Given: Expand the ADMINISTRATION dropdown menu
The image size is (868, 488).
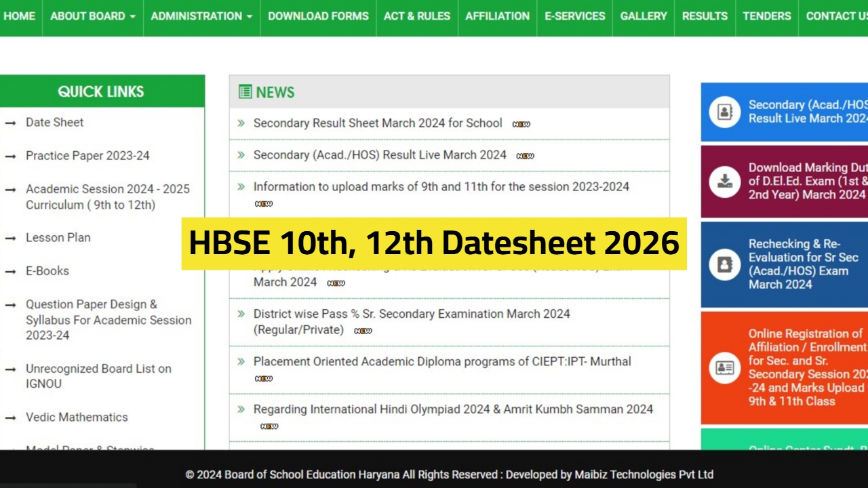Looking at the screenshot, I should pos(201,16).
